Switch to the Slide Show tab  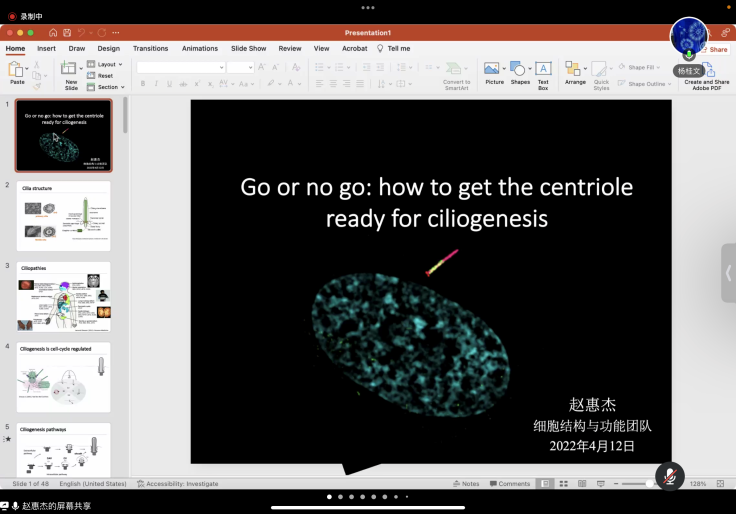[248, 48]
